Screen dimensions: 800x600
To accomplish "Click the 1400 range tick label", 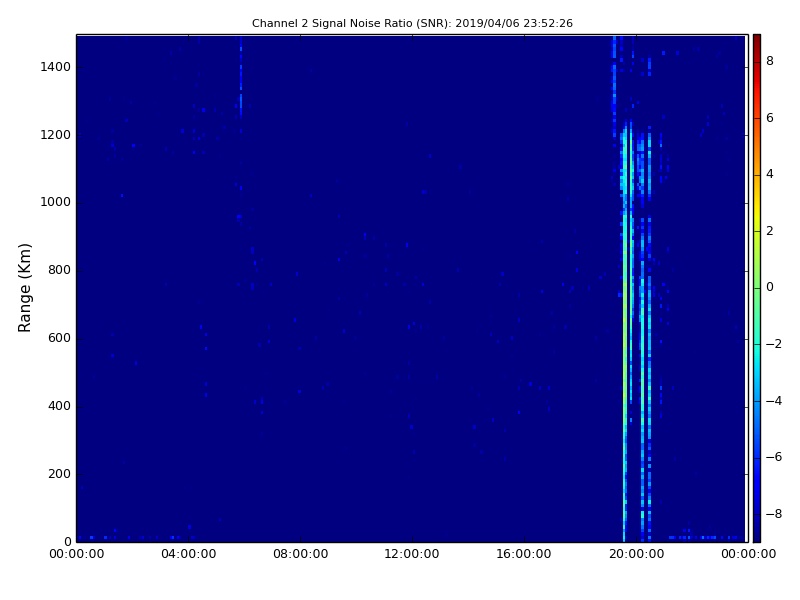I will [x=55, y=67].
